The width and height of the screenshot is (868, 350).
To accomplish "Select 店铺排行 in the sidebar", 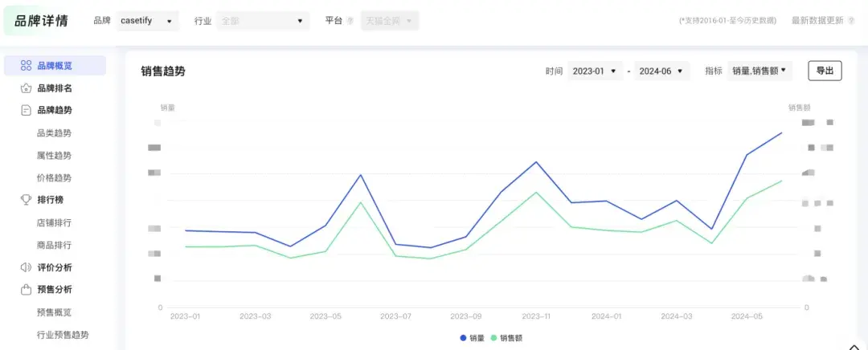I will [54, 222].
